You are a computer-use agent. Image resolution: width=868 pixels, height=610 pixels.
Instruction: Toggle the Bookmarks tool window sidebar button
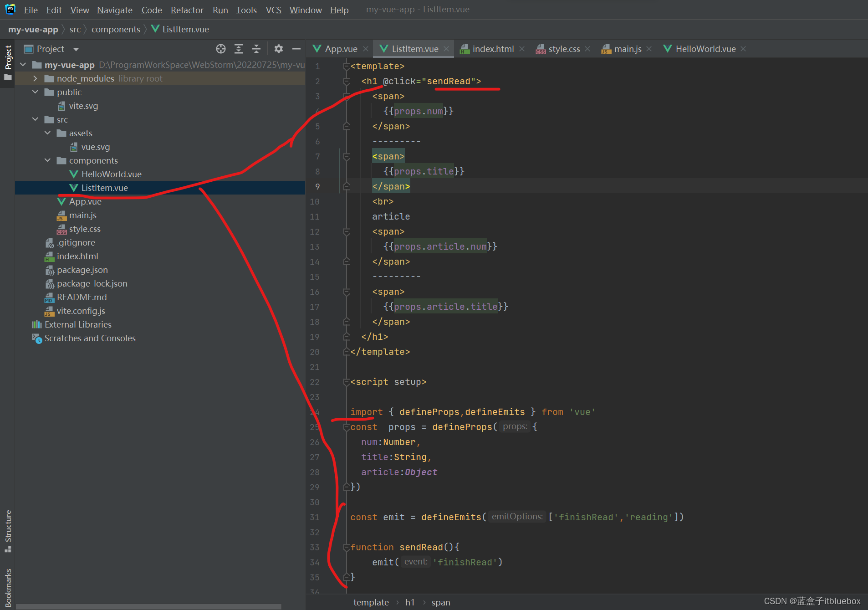click(8, 588)
